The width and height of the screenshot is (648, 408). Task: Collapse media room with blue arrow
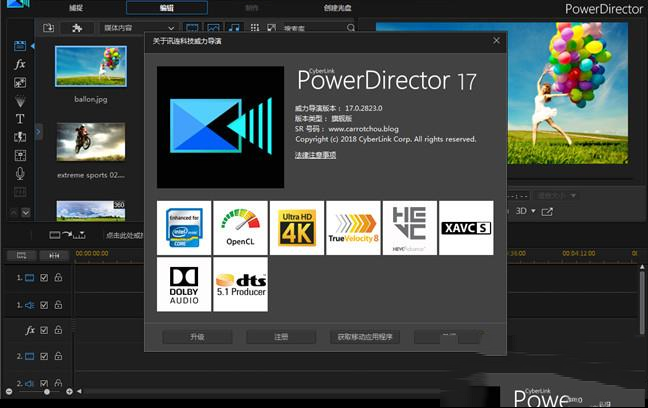coord(33,46)
